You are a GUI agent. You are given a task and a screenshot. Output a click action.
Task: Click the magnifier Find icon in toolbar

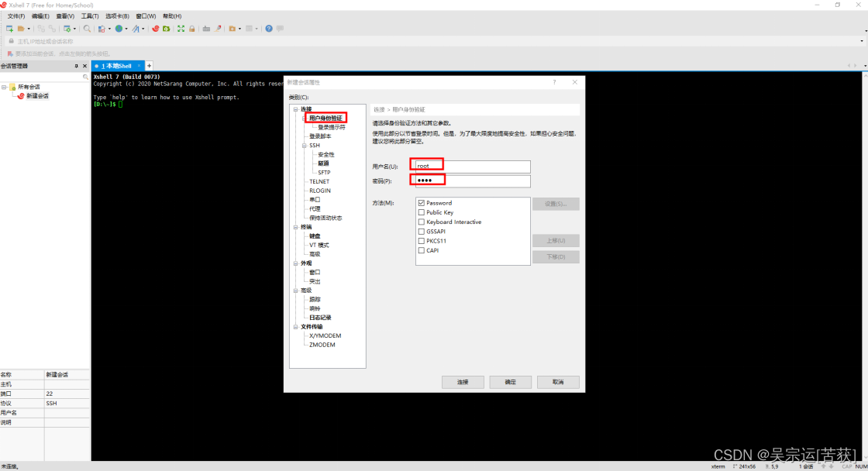(x=87, y=28)
